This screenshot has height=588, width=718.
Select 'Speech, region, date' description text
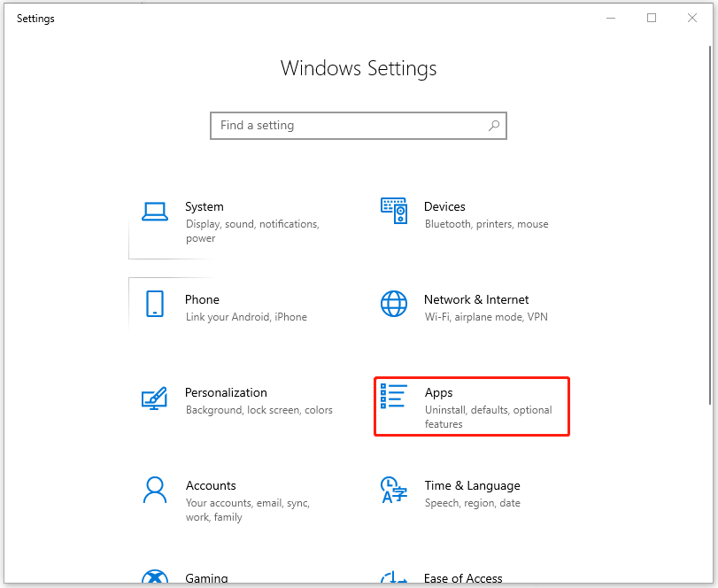click(472, 503)
